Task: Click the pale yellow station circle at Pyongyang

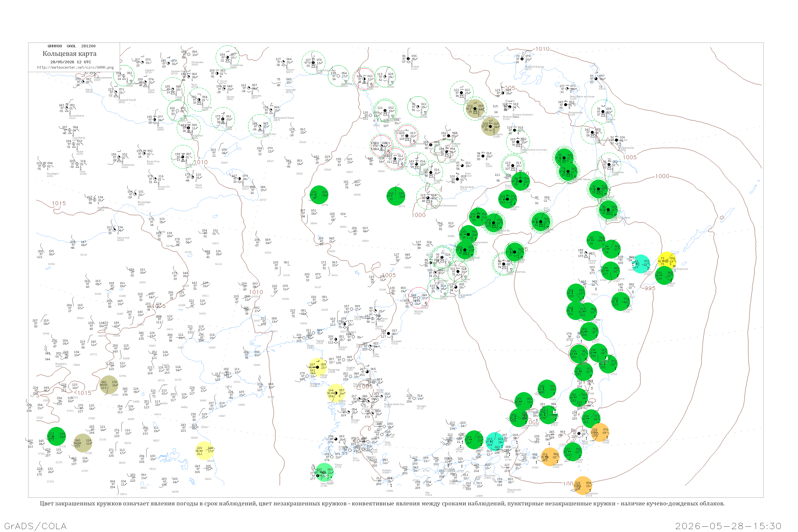Action: pyautogui.click(x=317, y=367)
